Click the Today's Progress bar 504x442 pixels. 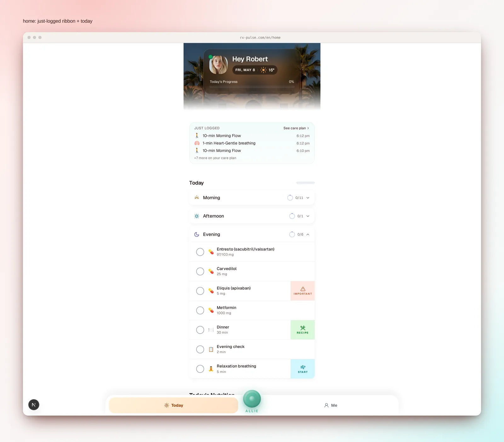pyautogui.click(x=252, y=87)
